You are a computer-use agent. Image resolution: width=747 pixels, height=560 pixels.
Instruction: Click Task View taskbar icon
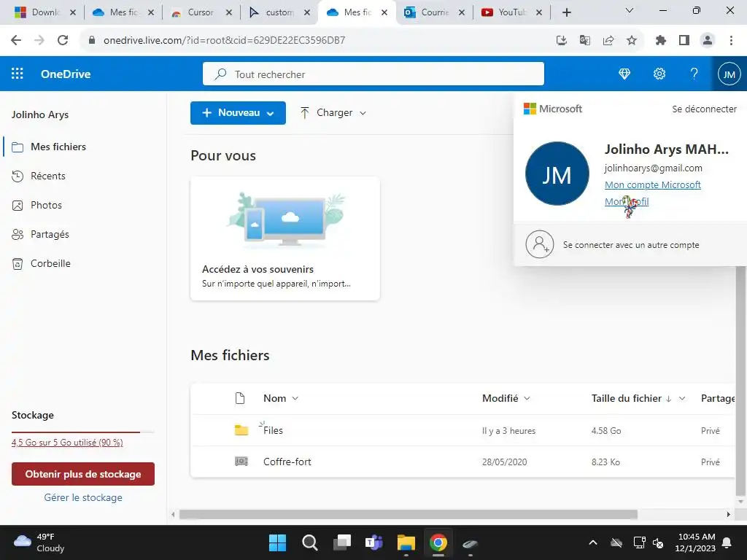coord(342,542)
